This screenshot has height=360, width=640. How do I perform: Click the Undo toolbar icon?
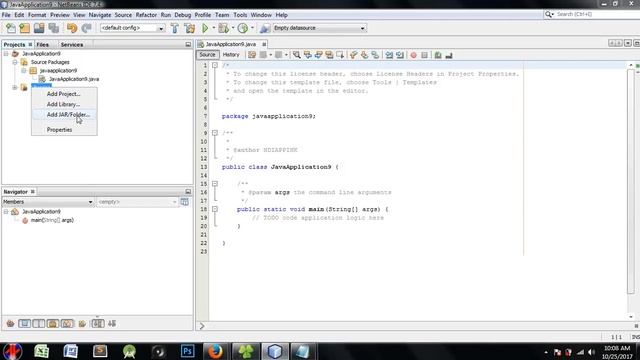[72, 28]
